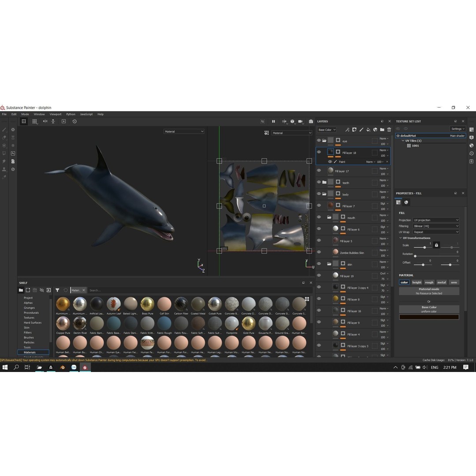
Task: Open the camera screenshot icon
Action: (311, 122)
